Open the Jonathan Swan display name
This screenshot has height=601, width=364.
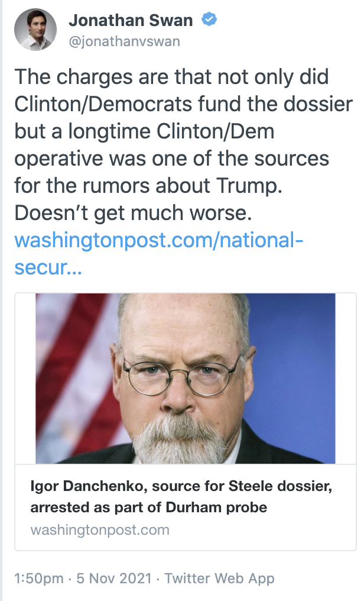coord(131,21)
